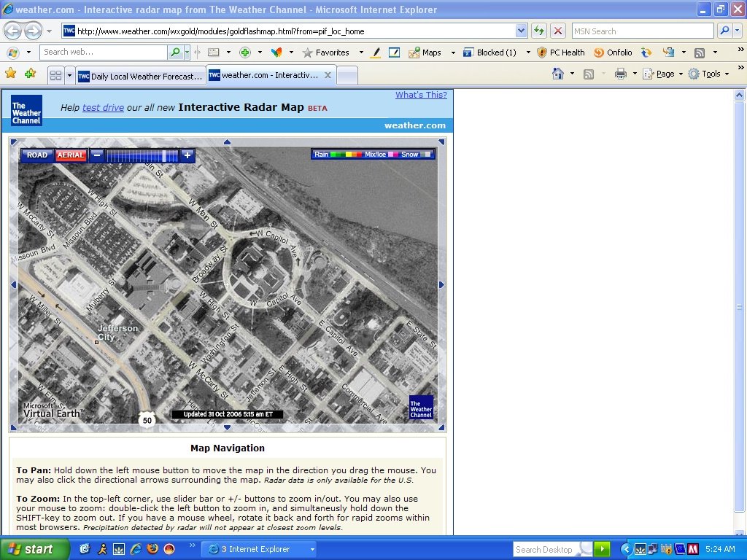
Task: Click the MSN Search magnifier button
Action: point(724,31)
